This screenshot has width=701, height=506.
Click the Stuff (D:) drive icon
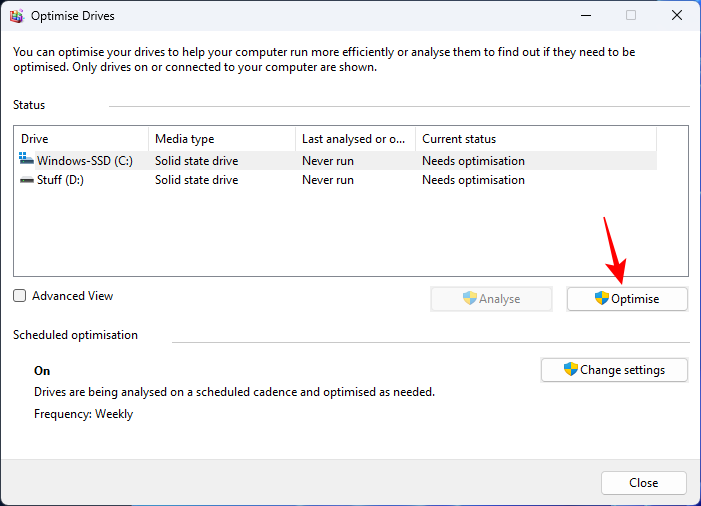[26, 180]
